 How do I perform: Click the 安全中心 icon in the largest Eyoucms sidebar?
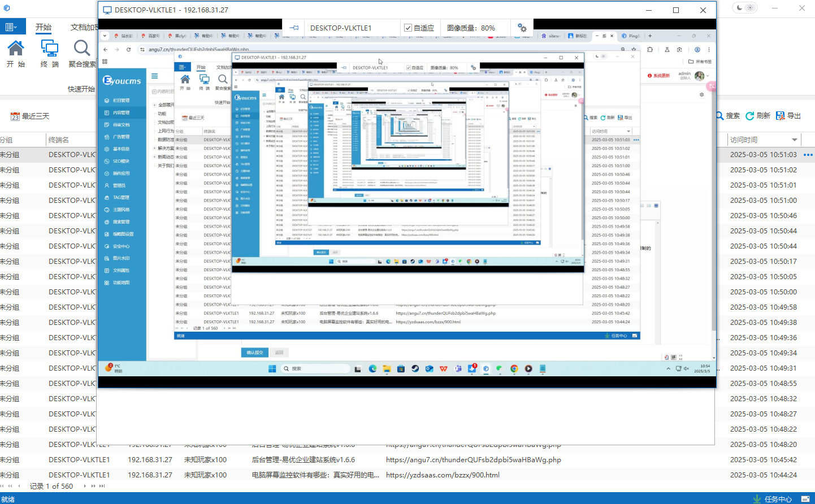coord(107,246)
